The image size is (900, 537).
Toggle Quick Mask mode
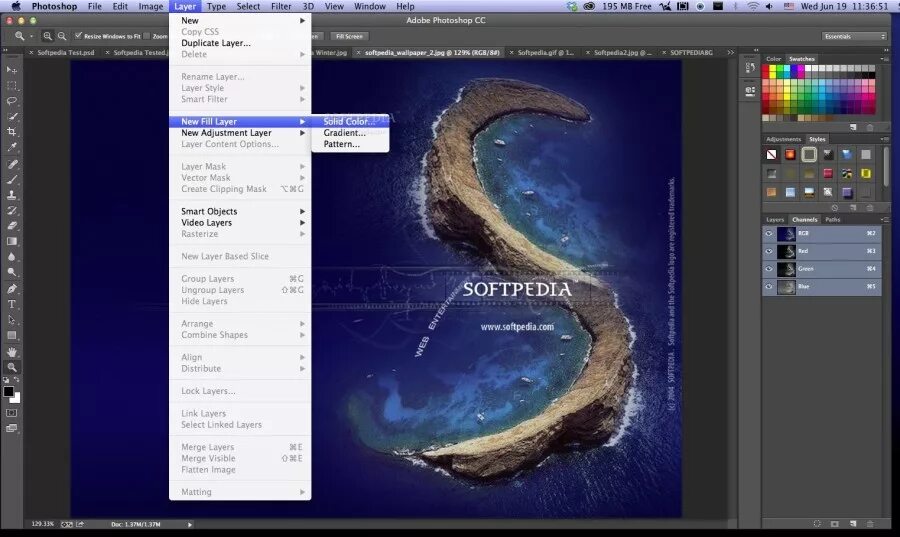coord(11,413)
